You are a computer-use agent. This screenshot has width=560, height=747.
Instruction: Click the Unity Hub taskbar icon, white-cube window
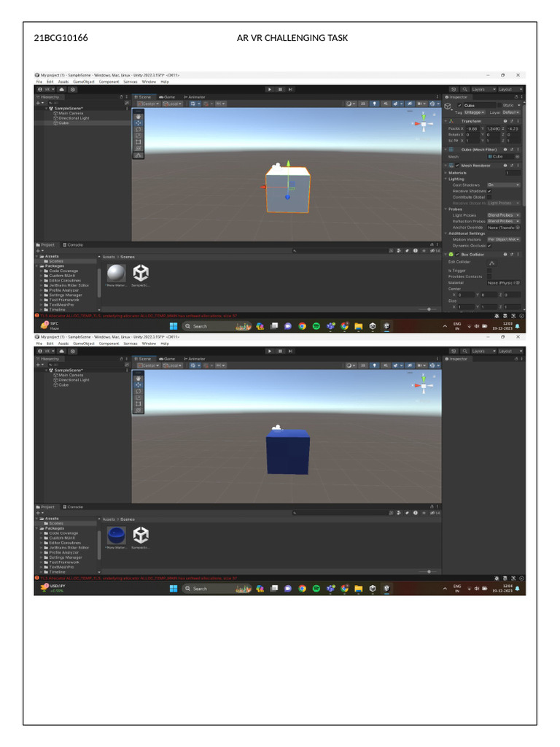[x=373, y=326]
